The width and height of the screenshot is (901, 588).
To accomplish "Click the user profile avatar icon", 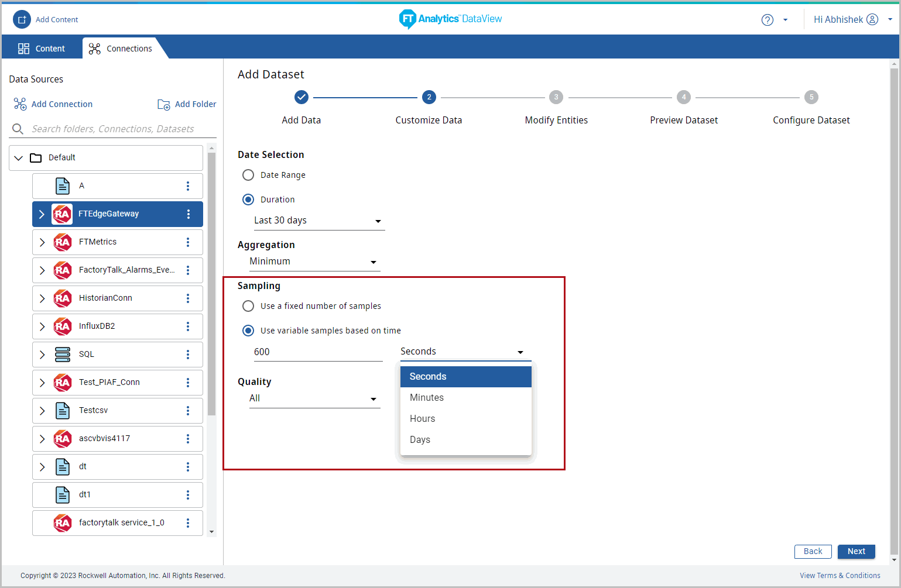I will [x=872, y=19].
